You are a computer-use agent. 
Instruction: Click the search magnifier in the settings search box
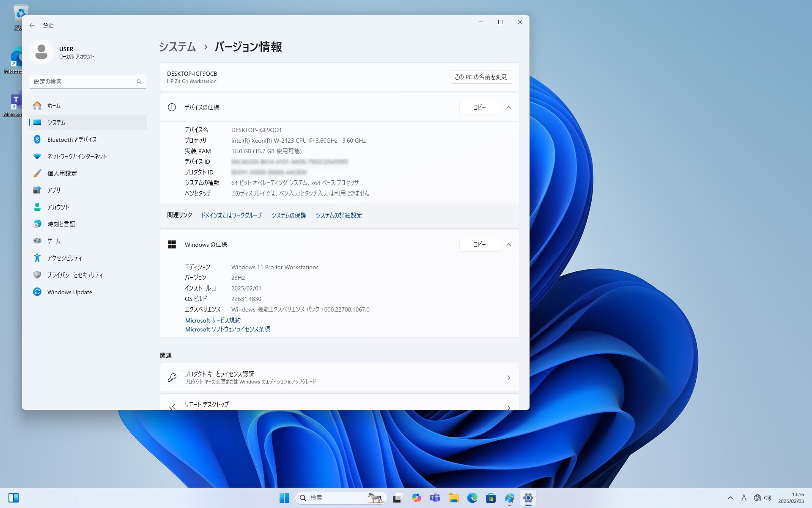coord(139,82)
